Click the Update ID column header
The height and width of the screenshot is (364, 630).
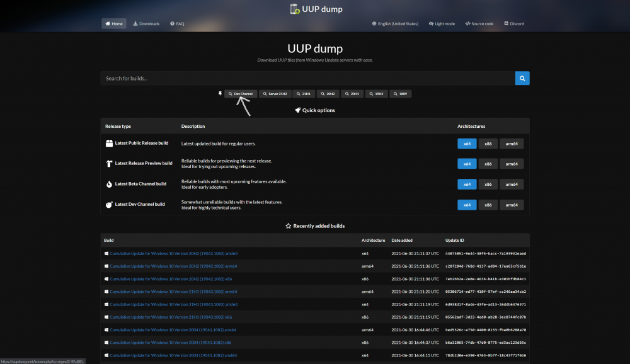[x=454, y=241]
